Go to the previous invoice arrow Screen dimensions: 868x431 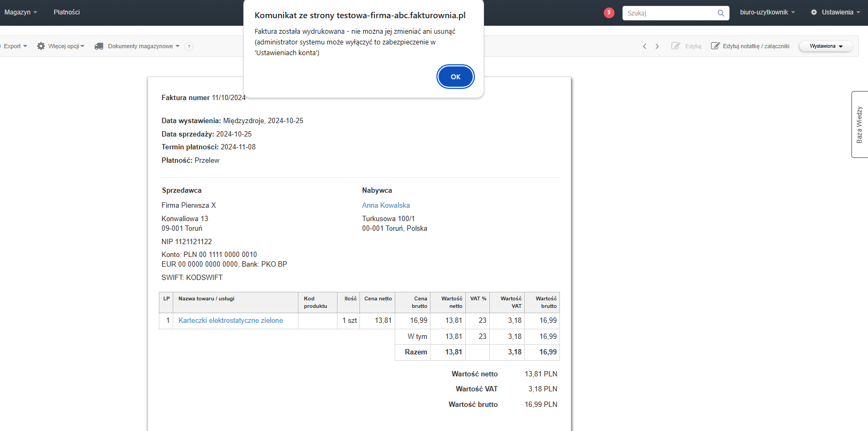[x=644, y=46]
